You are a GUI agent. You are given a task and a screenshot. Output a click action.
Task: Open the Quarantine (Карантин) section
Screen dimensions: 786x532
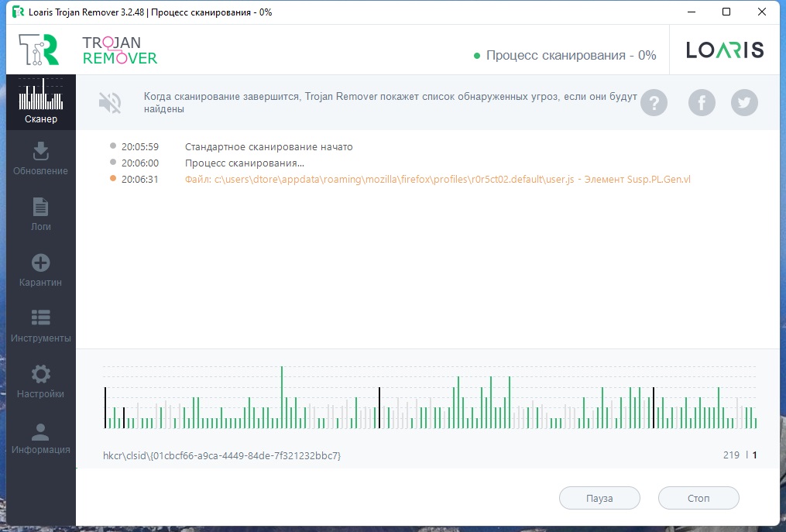point(40,269)
